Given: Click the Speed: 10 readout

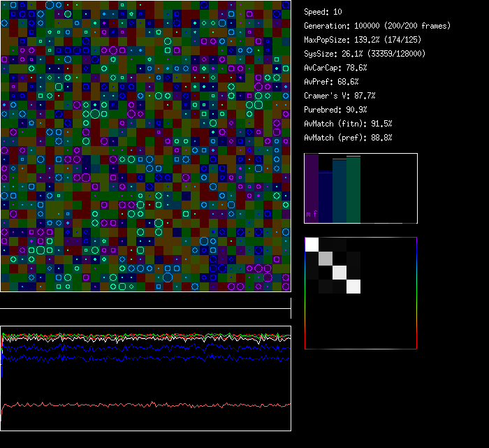Looking at the screenshot, I should click(x=323, y=12).
